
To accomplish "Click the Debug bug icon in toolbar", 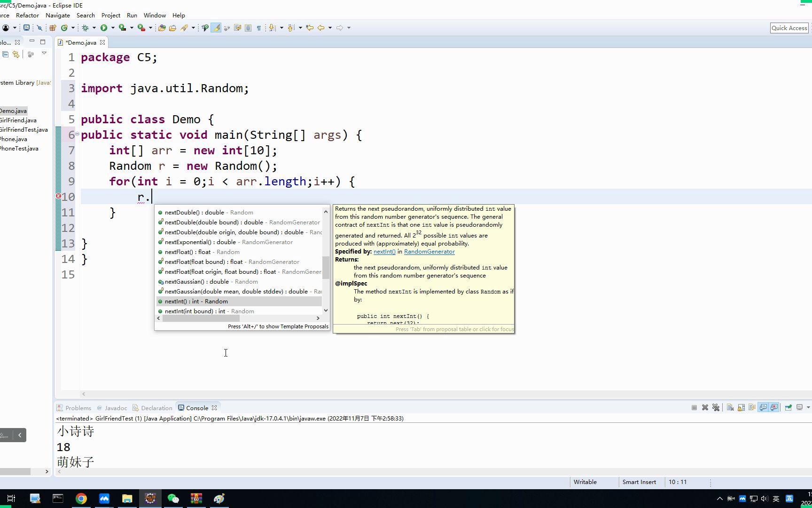I will (x=86, y=28).
